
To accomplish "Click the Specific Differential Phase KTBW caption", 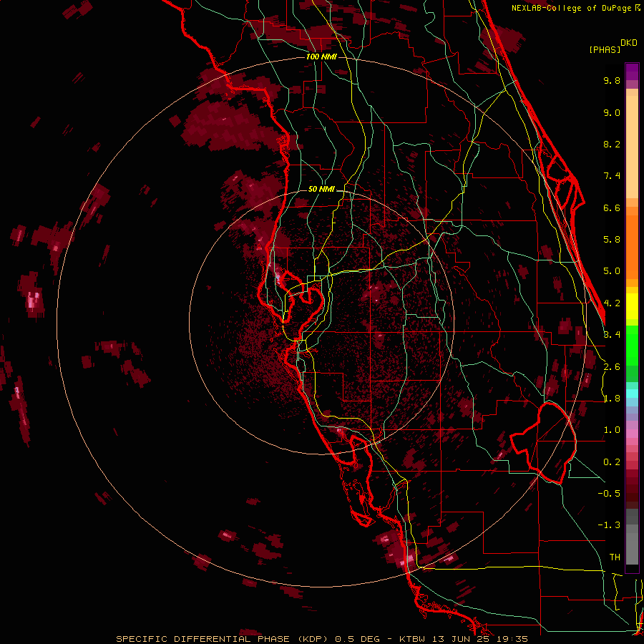I will point(322,639).
